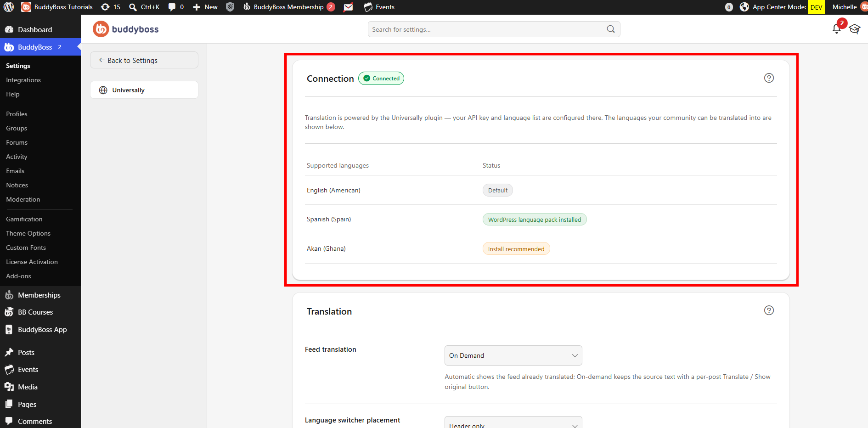Open help icon for Translation section
The width and height of the screenshot is (868, 428).
pos(769,310)
